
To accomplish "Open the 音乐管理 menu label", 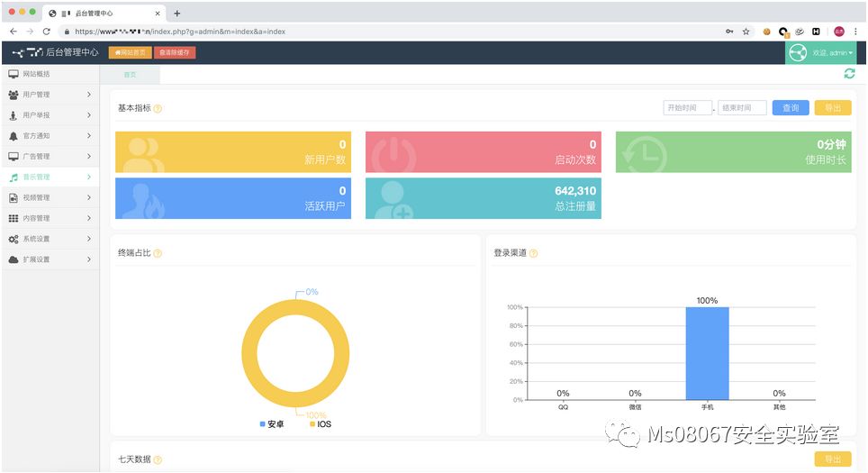I will (x=36, y=177).
